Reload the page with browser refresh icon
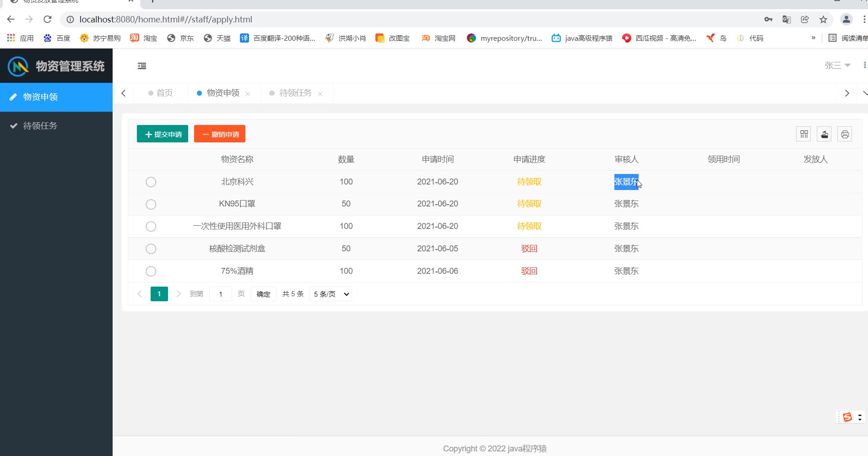 48,19
